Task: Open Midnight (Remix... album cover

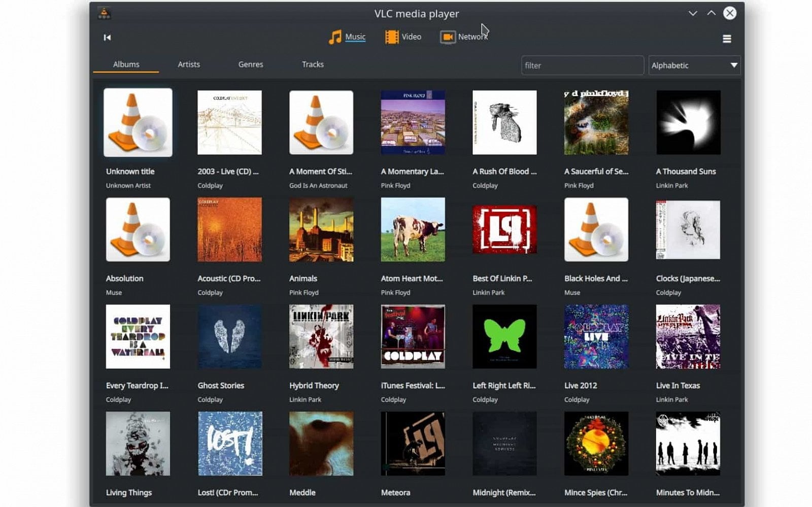Action: point(504,444)
